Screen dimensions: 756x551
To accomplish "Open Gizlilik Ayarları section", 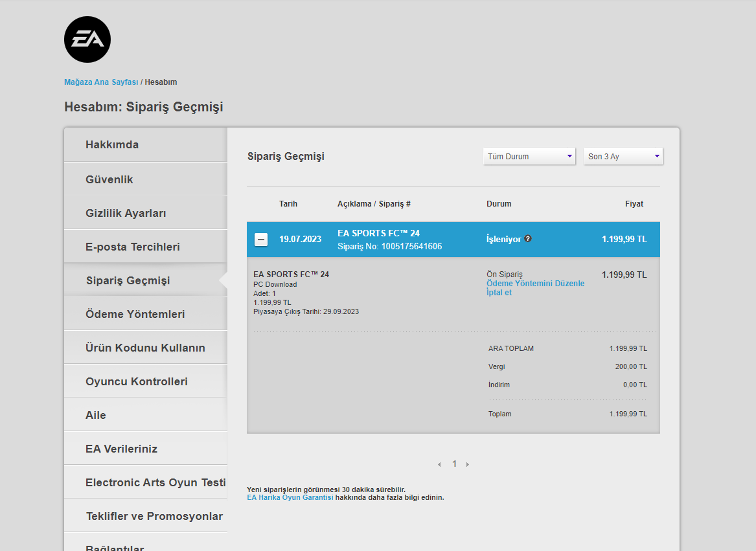I will click(x=146, y=212).
